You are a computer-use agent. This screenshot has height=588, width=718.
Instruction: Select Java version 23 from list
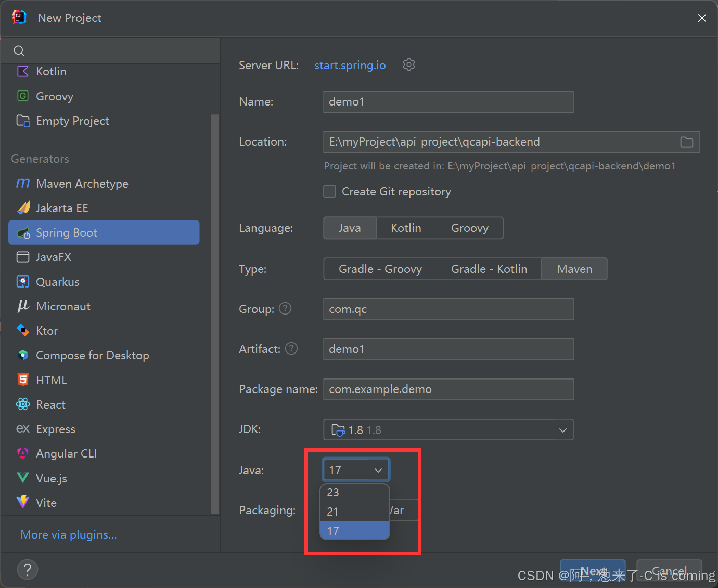355,492
